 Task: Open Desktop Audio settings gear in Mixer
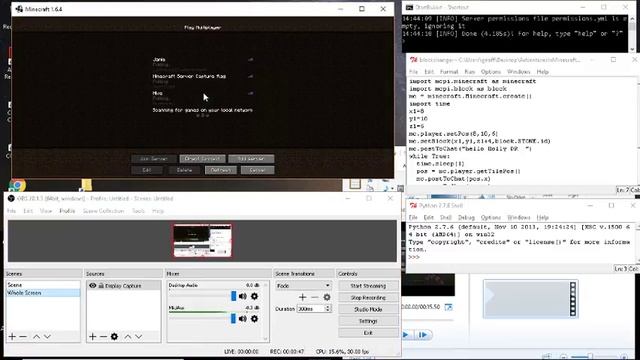[254, 296]
